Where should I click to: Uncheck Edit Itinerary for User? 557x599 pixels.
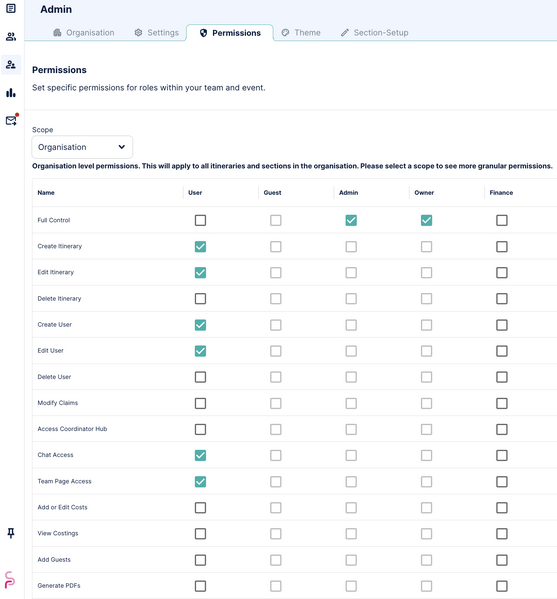point(200,272)
